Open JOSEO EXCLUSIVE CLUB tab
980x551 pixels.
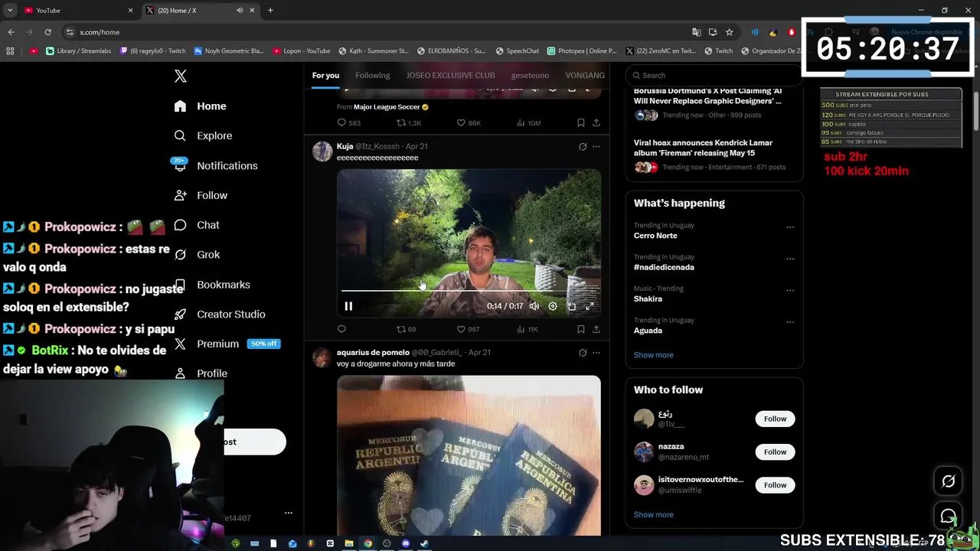click(450, 75)
